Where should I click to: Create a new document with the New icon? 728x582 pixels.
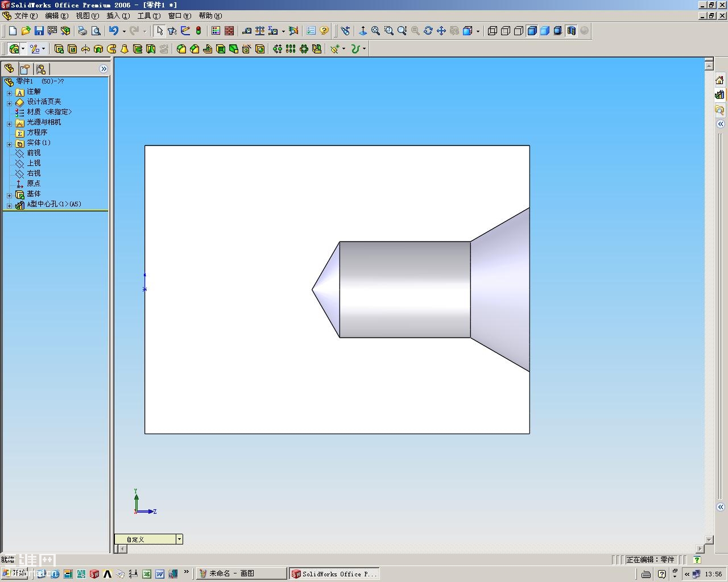pos(13,31)
